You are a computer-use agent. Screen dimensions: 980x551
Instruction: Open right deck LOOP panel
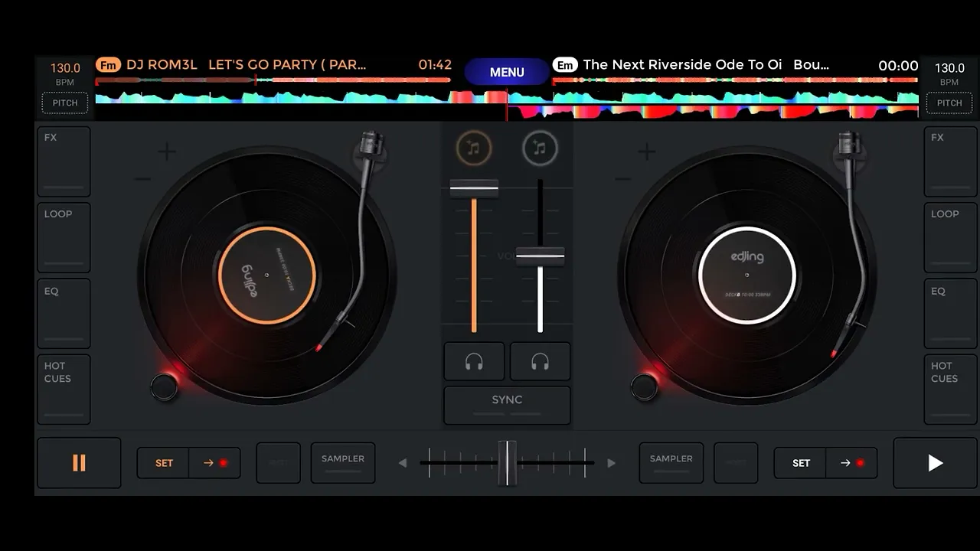coord(950,237)
